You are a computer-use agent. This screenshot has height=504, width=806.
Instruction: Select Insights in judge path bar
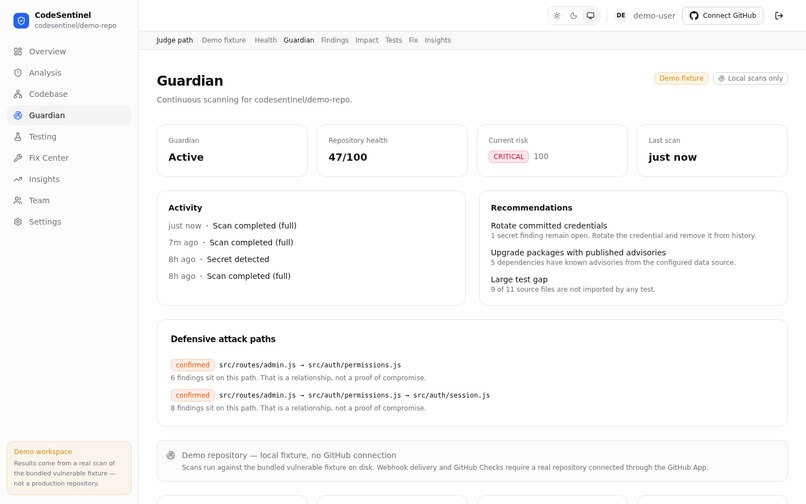coord(437,40)
